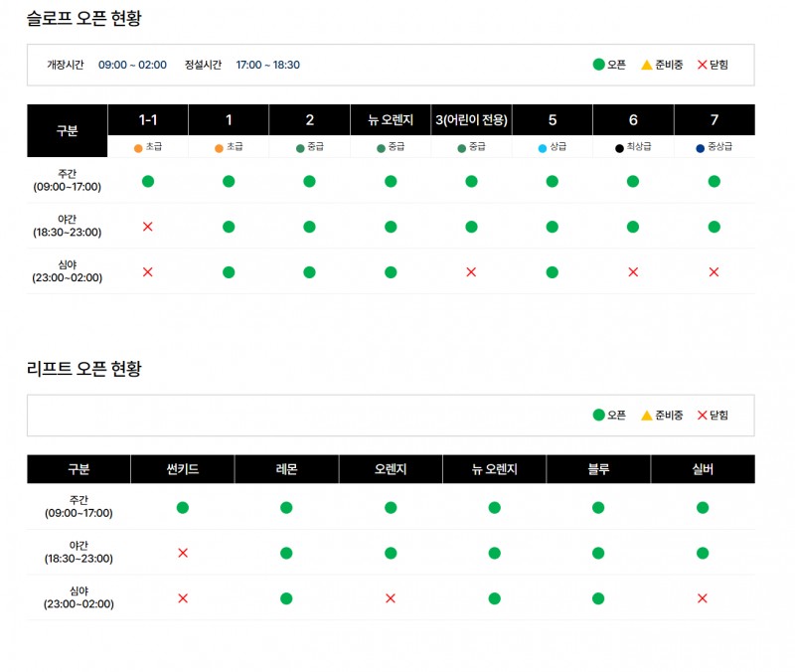Select the 실버 lift column header
The height and width of the screenshot is (672, 795).
(x=703, y=469)
